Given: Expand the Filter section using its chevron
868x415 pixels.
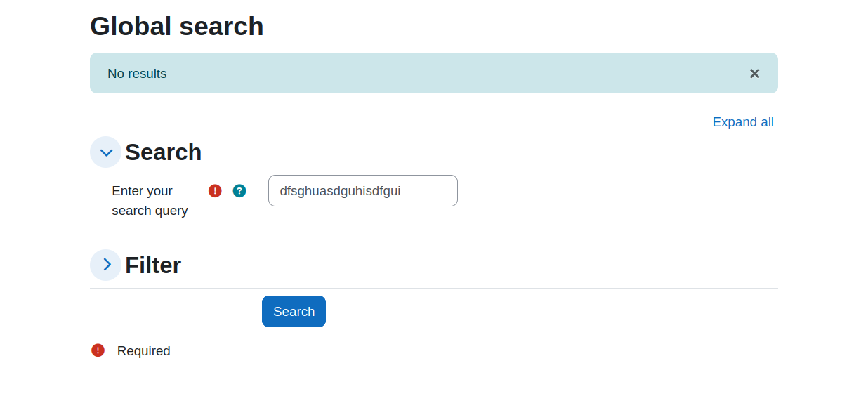Looking at the screenshot, I should coord(106,265).
